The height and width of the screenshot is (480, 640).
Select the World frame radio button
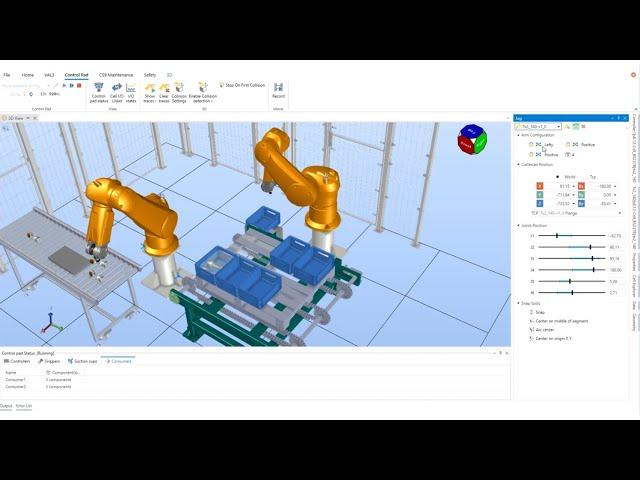558,177
